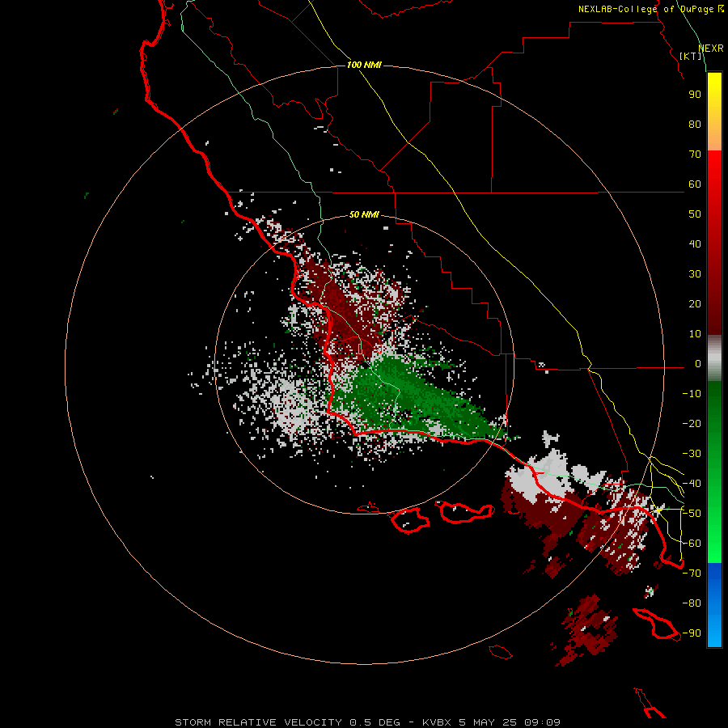Pick the gray zero-velocity color bar segment
This screenshot has height=728, width=728.
(714, 358)
